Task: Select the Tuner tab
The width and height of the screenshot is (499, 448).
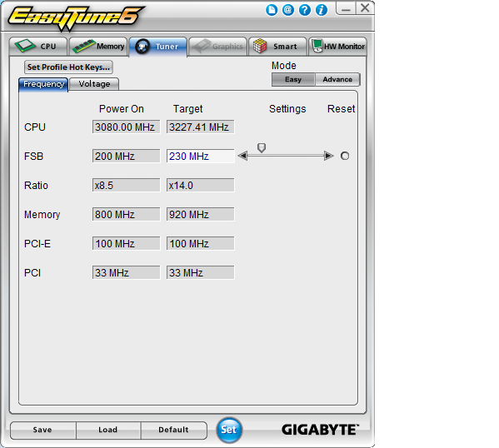Action: click(x=158, y=47)
